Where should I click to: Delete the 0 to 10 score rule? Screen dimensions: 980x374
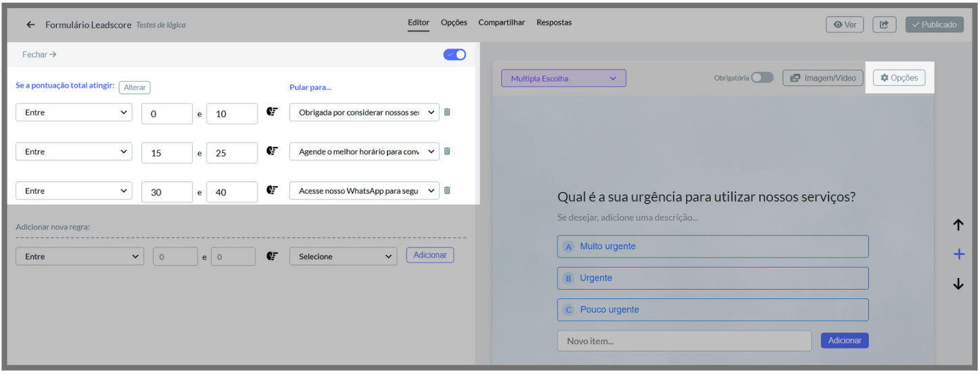447,112
